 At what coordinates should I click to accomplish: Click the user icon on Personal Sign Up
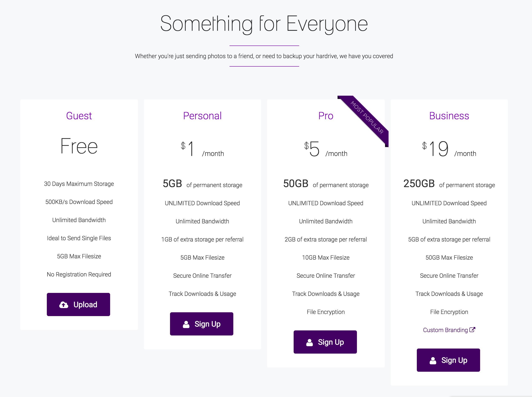(x=186, y=324)
